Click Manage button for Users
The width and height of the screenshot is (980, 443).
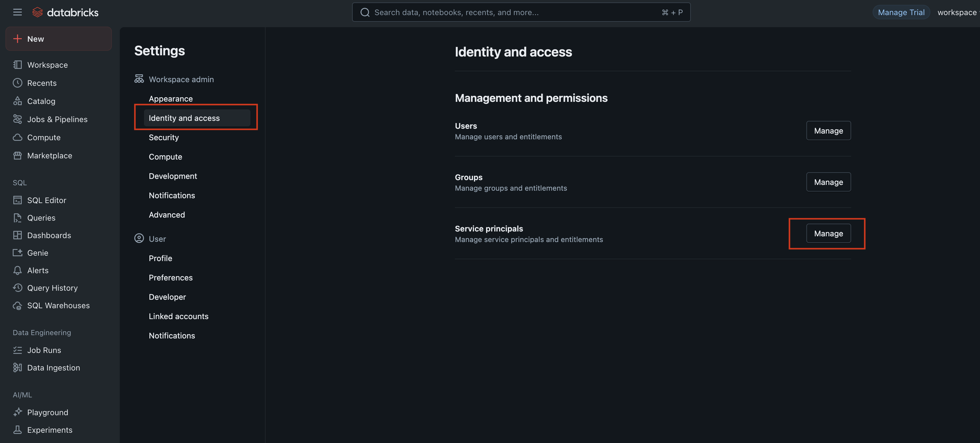coord(828,131)
